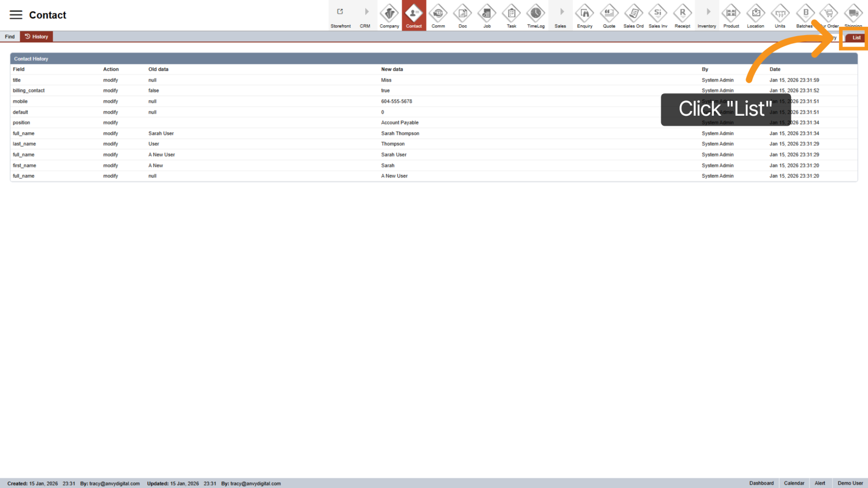Image resolution: width=868 pixels, height=488 pixels.
Task: Open Dashboard from the status bar
Action: (x=762, y=483)
